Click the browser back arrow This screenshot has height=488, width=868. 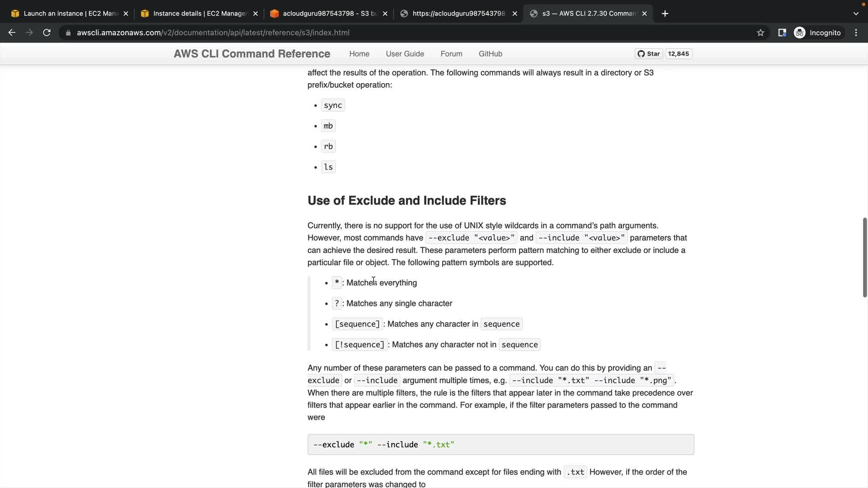click(x=12, y=33)
